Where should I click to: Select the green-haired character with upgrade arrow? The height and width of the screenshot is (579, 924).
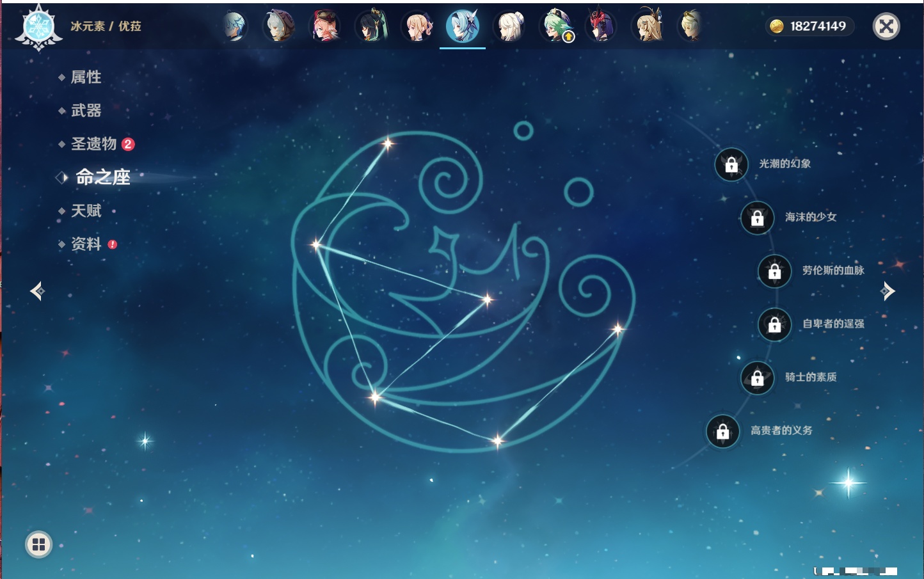click(555, 26)
